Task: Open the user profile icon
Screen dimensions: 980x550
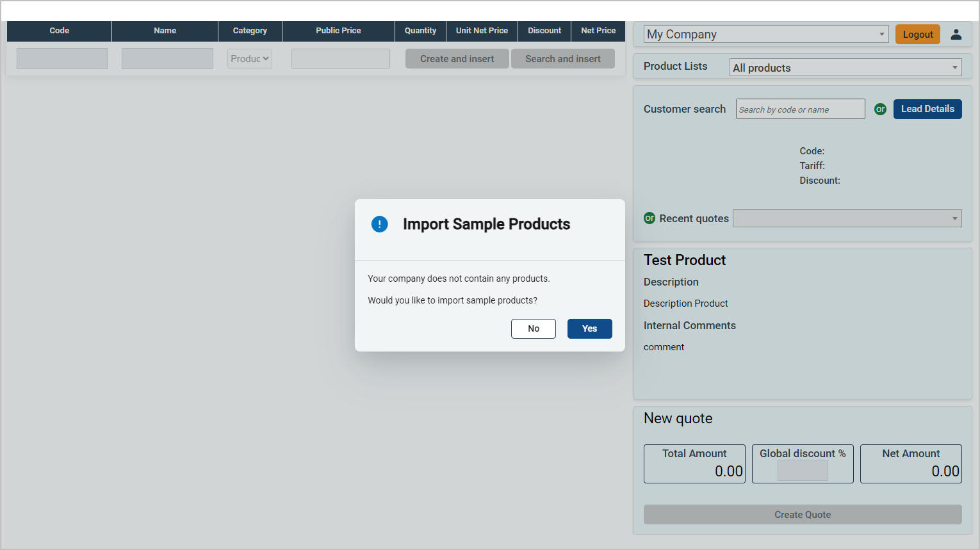Action: click(956, 35)
